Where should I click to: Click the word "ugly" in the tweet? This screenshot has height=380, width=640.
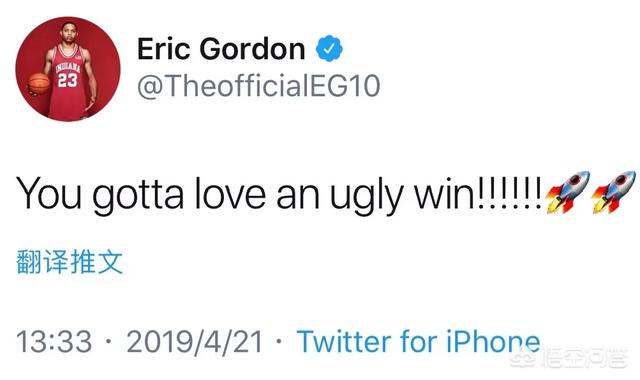(x=366, y=195)
